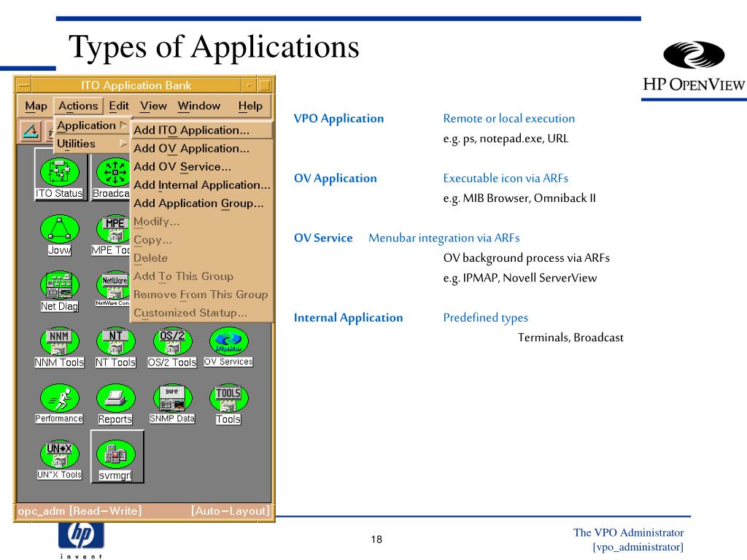Select Add Application Group...

[x=201, y=203]
